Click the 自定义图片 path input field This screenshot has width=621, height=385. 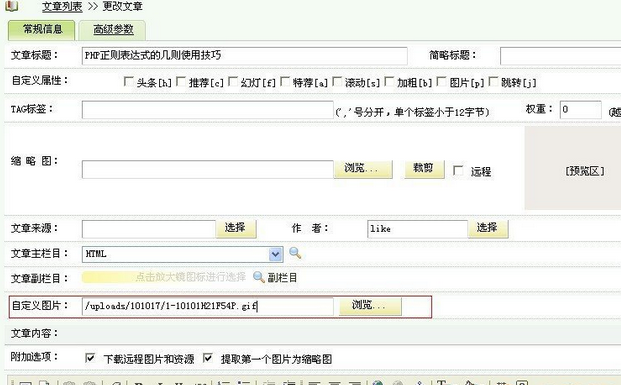pyautogui.click(x=208, y=307)
